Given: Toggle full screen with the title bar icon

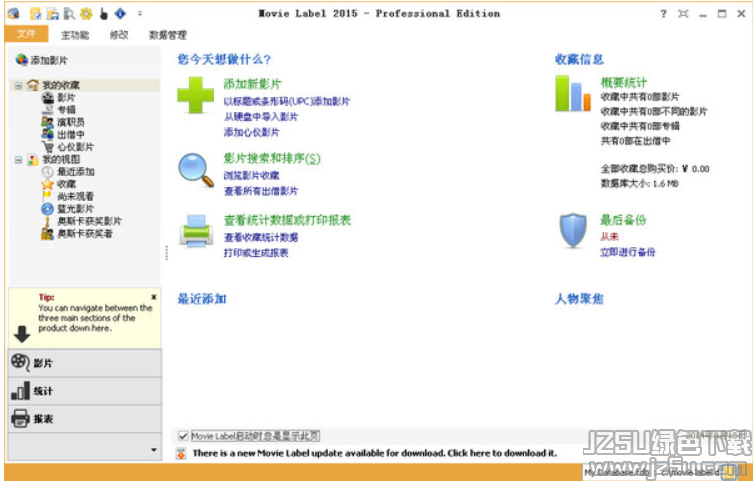Looking at the screenshot, I should click(x=683, y=13).
